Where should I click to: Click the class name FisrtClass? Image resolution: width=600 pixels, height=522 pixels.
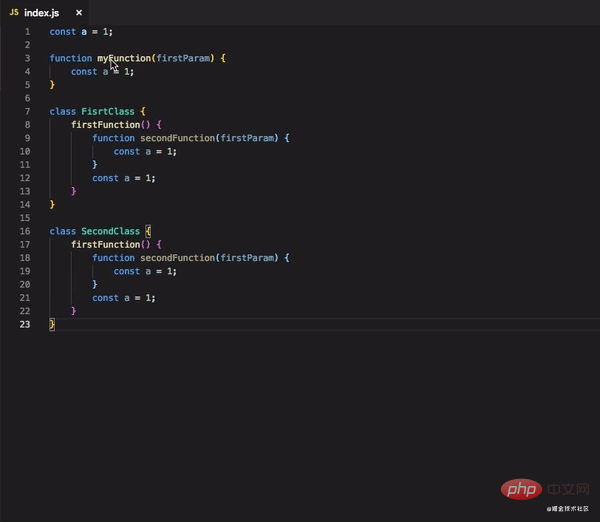(x=108, y=111)
